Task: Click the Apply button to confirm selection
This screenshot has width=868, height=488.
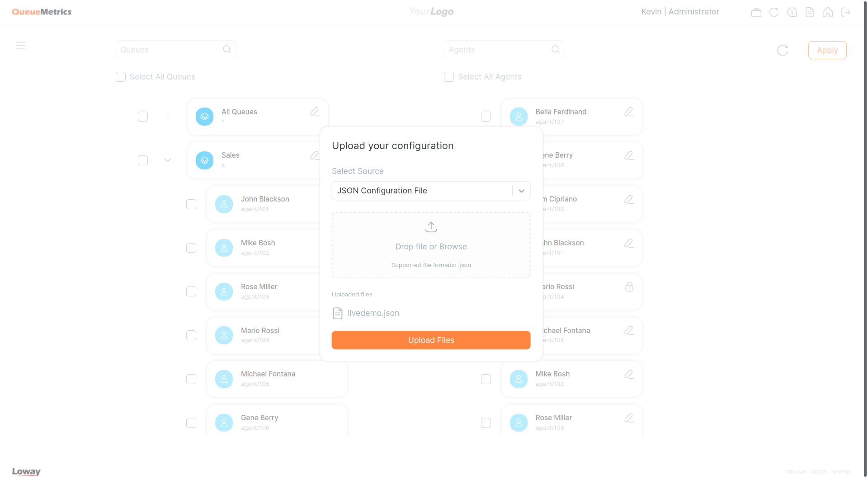Action: click(827, 50)
